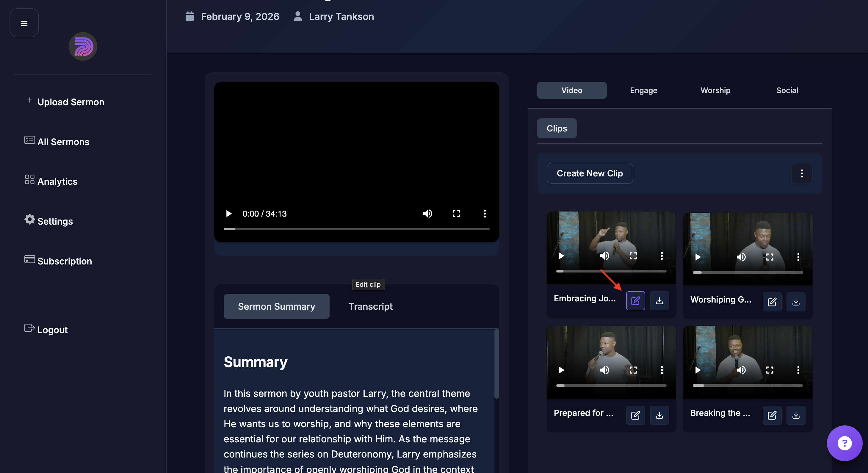Go to Upload Sermon page
The image size is (868, 473).
pos(70,102)
